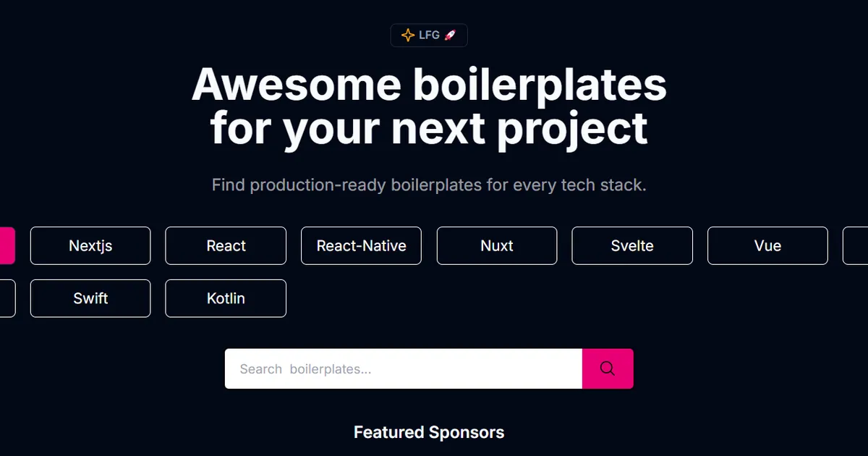Select the Vue filter
This screenshot has width=868, height=456.
click(x=767, y=245)
